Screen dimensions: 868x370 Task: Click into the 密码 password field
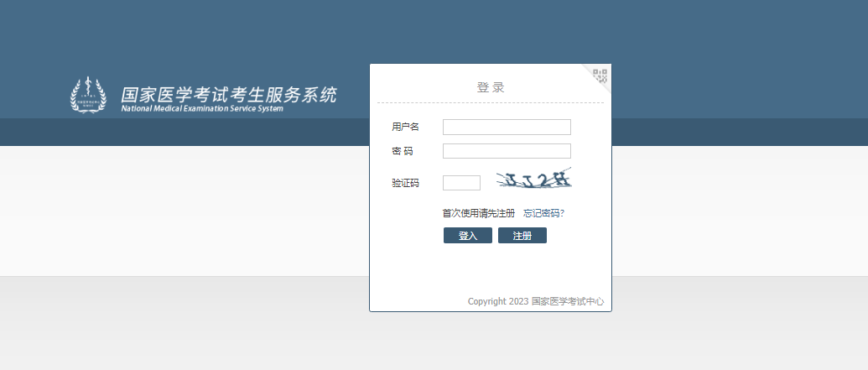[x=507, y=151]
